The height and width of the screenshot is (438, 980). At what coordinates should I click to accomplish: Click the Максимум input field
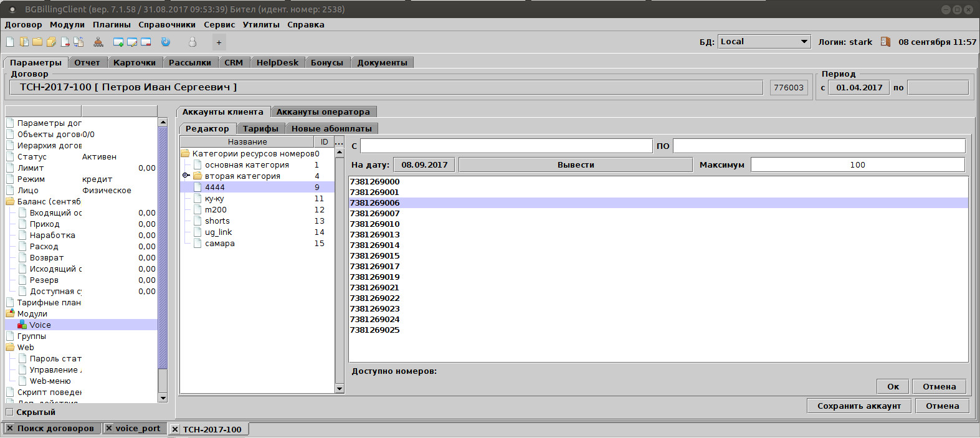click(x=857, y=164)
